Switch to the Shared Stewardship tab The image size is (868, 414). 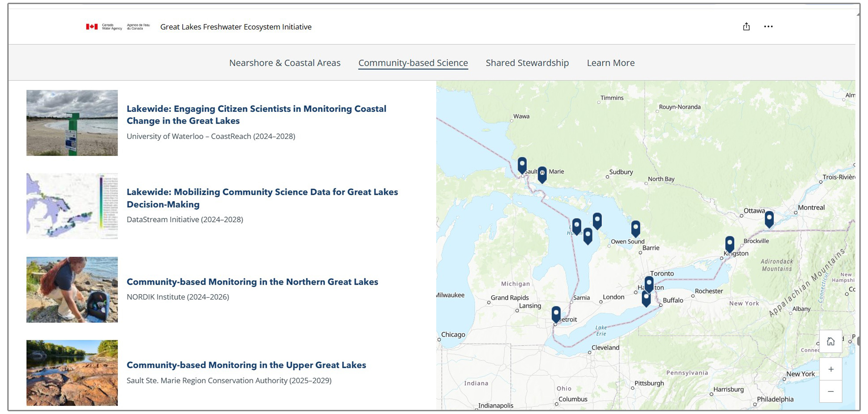coord(527,63)
